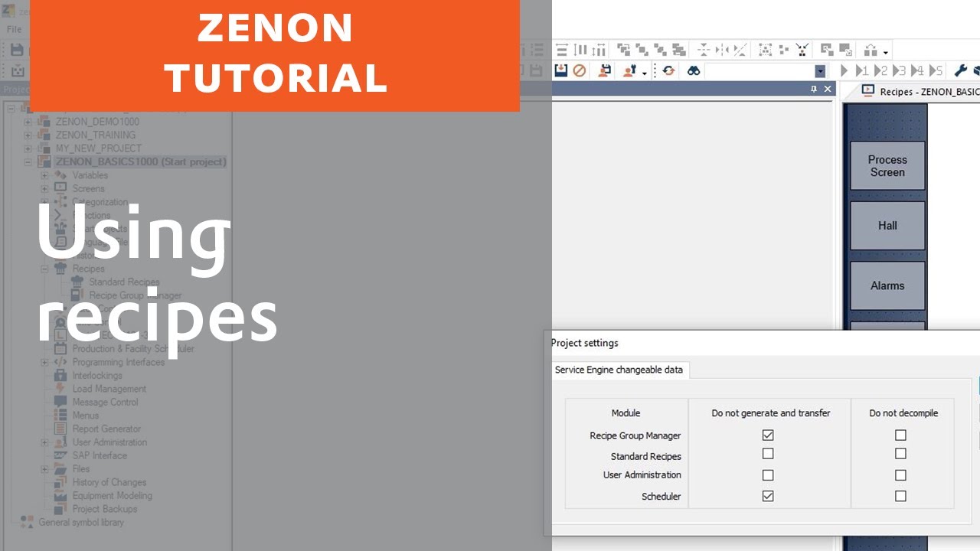Click the dotted-frame group elements icon
980x551 pixels.
(765, 51)
